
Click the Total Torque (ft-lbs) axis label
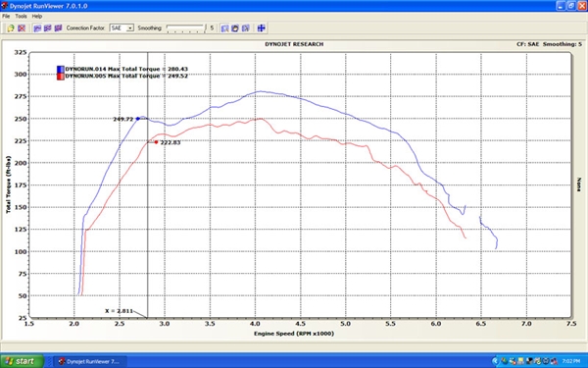coord(8,184)
